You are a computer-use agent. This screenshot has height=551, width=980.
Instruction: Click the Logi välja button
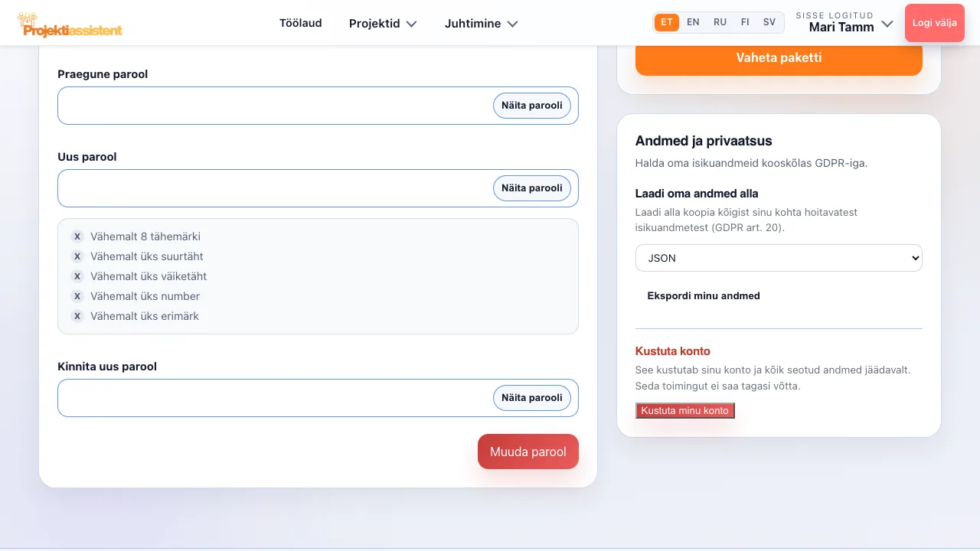point(934,23)
